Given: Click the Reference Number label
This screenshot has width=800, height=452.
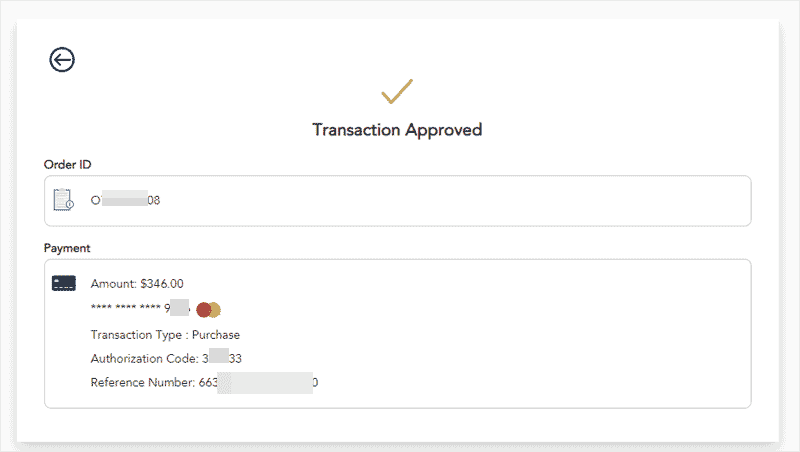Looking at the screenshot, I should [143, 383].
